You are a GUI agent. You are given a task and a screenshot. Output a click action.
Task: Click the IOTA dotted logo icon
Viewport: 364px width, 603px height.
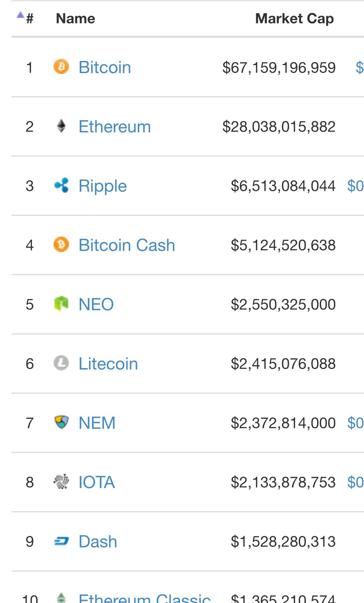[x=61, y=482]
